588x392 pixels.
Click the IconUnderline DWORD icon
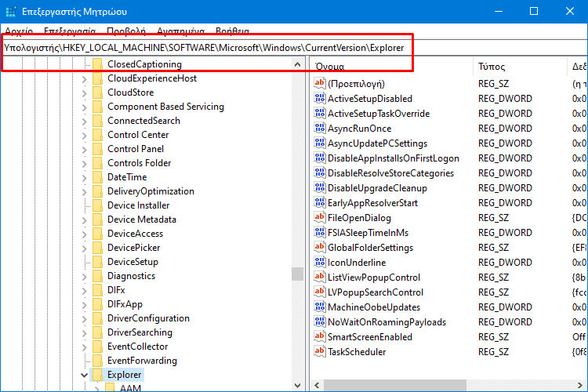click(x=320, y=262)
